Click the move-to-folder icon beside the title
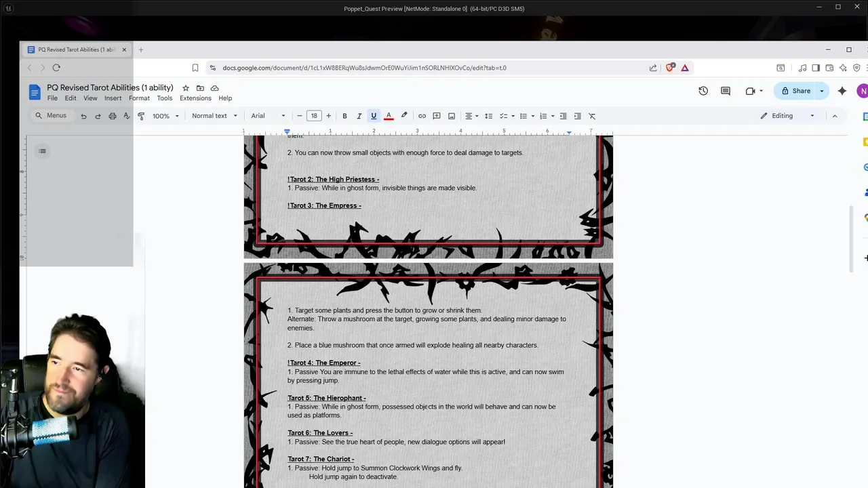868x488 pixels. [x=200, y=88]
